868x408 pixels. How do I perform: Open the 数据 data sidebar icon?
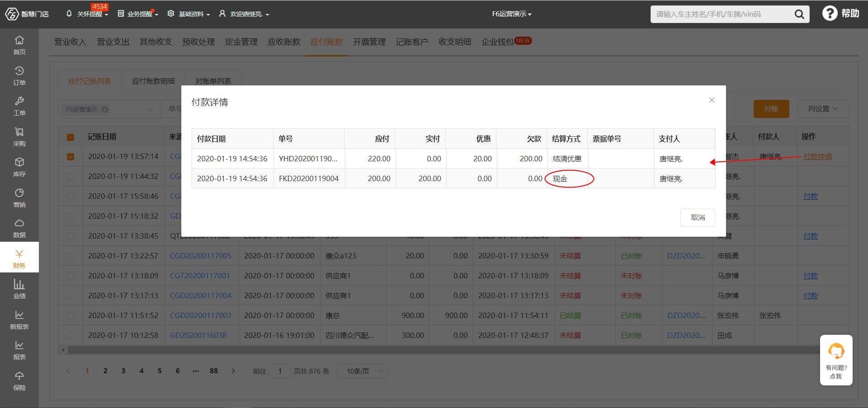pos(19,228)
